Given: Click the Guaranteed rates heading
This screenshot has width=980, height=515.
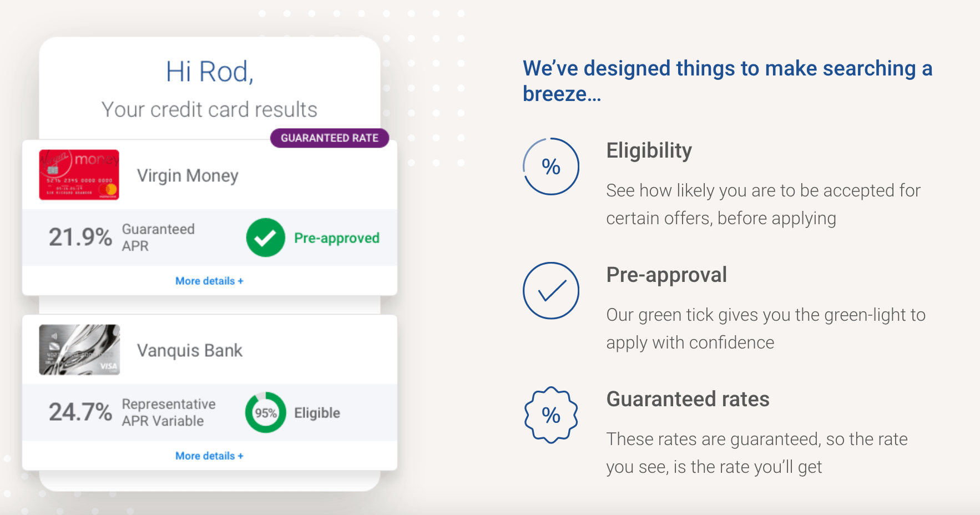Looking at the screenshot, I should 688,399.
